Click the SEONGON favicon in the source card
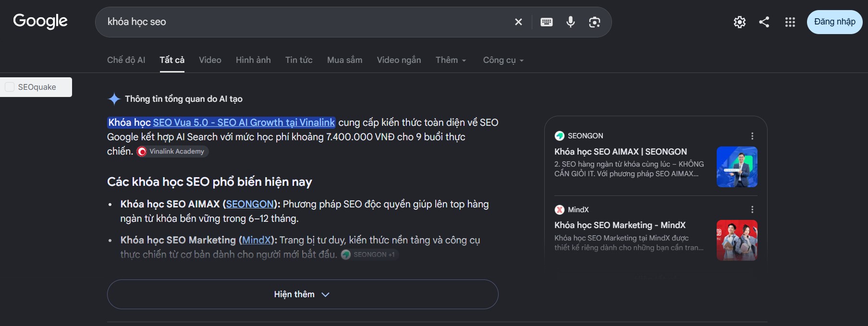This screenshot has width=868, height=326. click(559, 136)
